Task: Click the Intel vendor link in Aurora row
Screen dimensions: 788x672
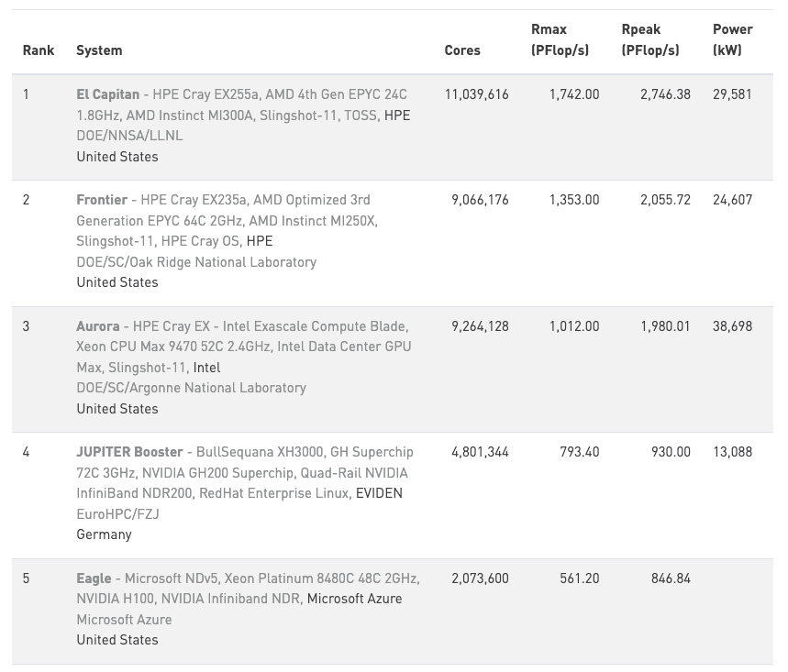Action: [x=206, y=368]
